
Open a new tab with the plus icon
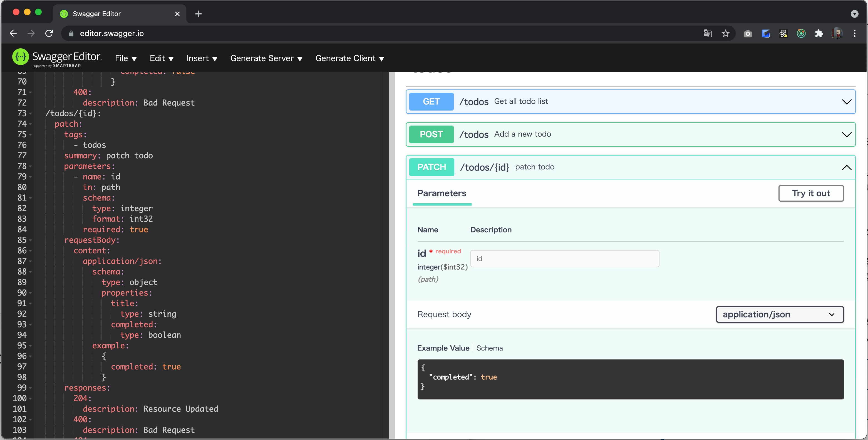(199, 14)
